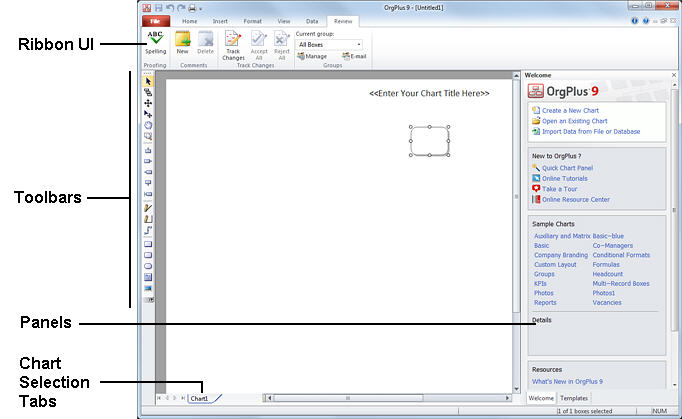Open an Existing Chart link
This screenshot has width=682, height=419.
[x=574, y=121]
